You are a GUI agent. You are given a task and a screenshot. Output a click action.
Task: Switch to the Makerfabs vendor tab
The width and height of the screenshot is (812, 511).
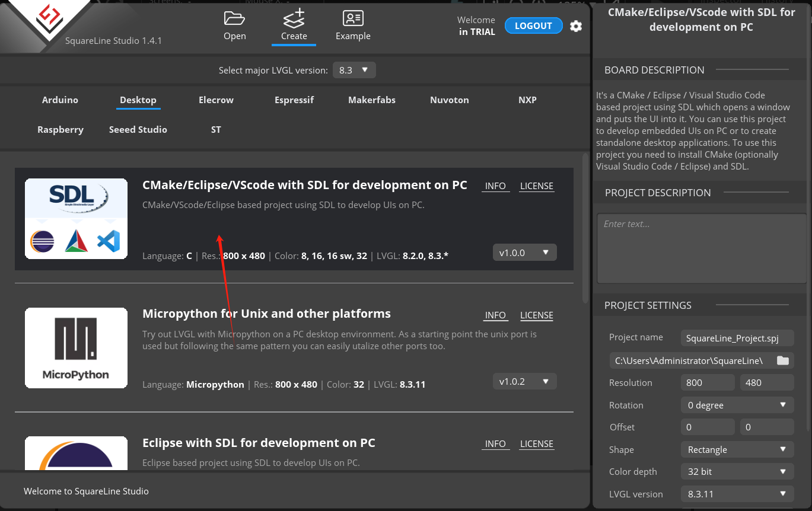pos(372,100)
